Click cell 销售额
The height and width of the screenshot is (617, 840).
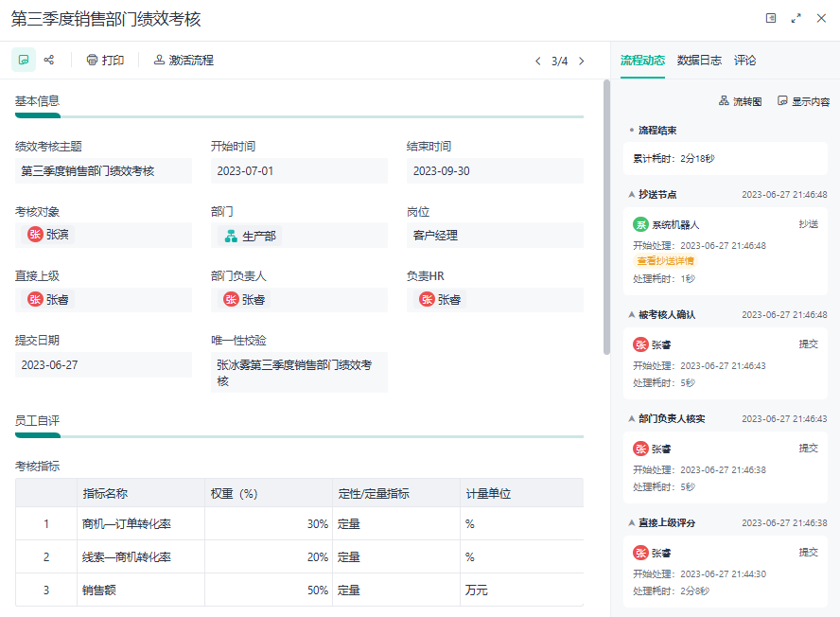point(141,591)
